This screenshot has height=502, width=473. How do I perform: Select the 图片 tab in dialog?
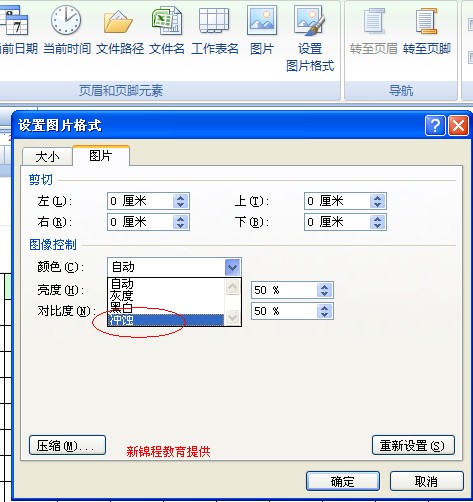pos(101,155)
